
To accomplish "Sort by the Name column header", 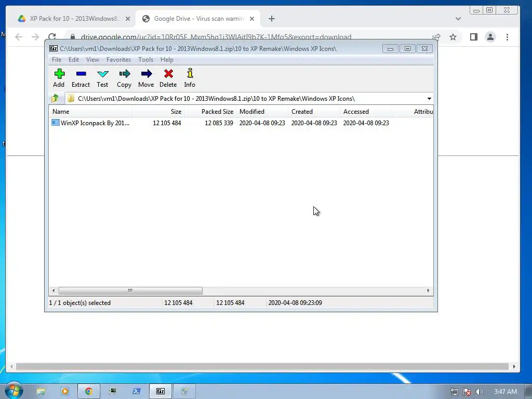I will pos(90,112).
